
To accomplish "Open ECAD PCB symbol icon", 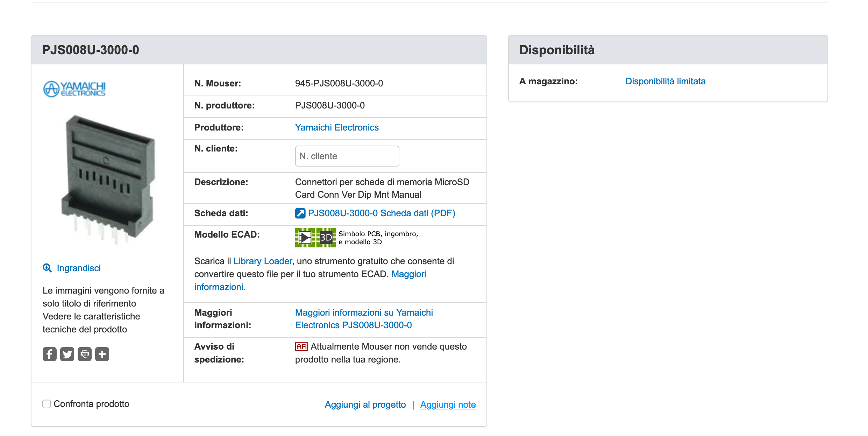I will click(x=305, y=238).
